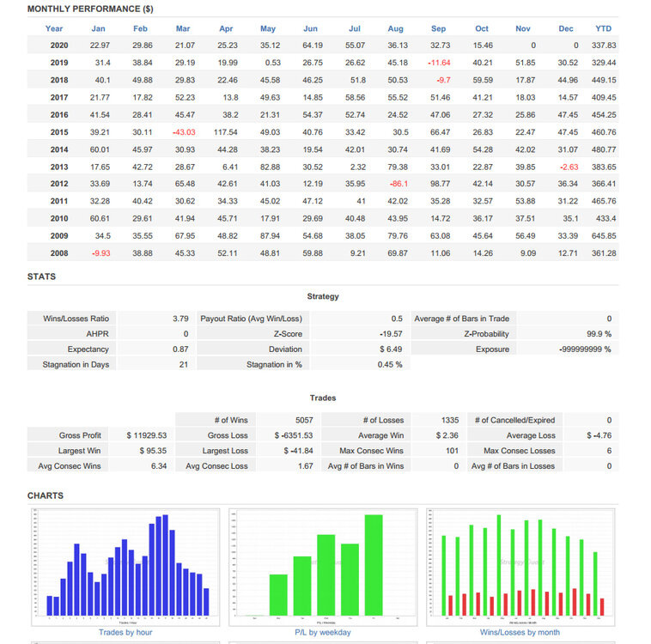Click the Year column header
Image resolution: width=651 pixels, height=644 pixels.
(x=54, y=28)
